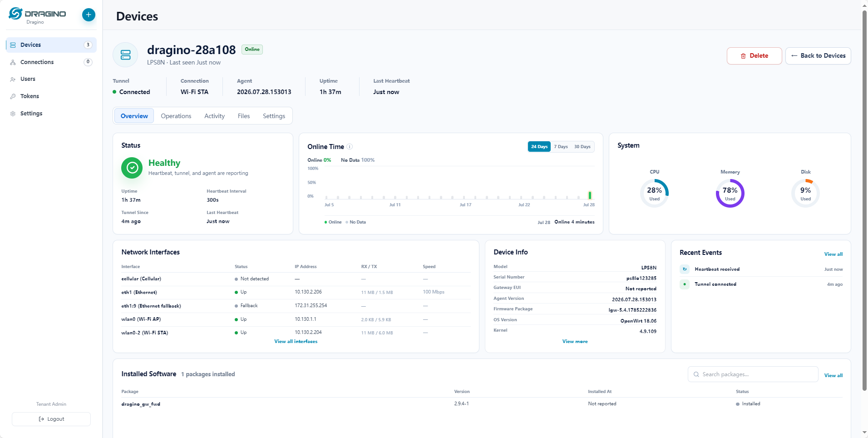Click the CPU 28% usage gauge
The height and width of the screenshot is (438, 868).
[655, 193]
